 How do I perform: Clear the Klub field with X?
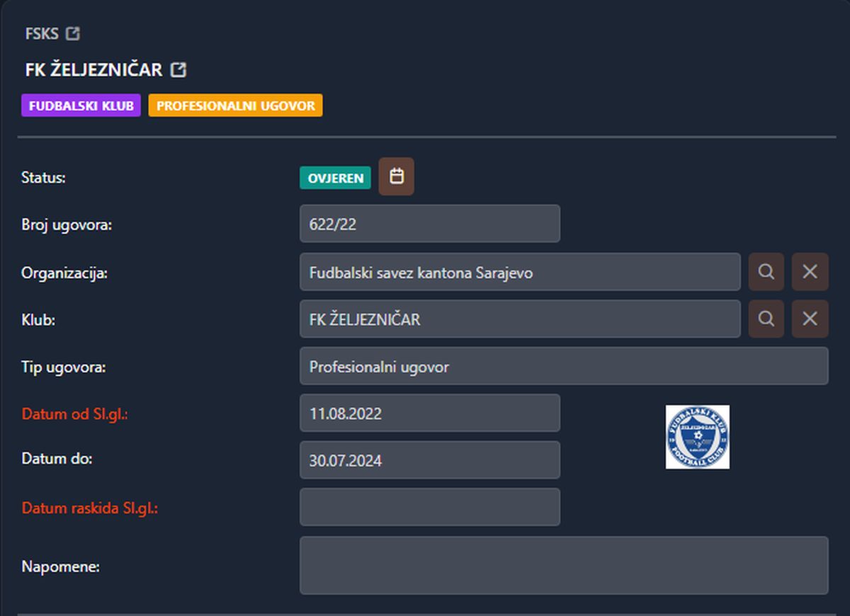810,319
